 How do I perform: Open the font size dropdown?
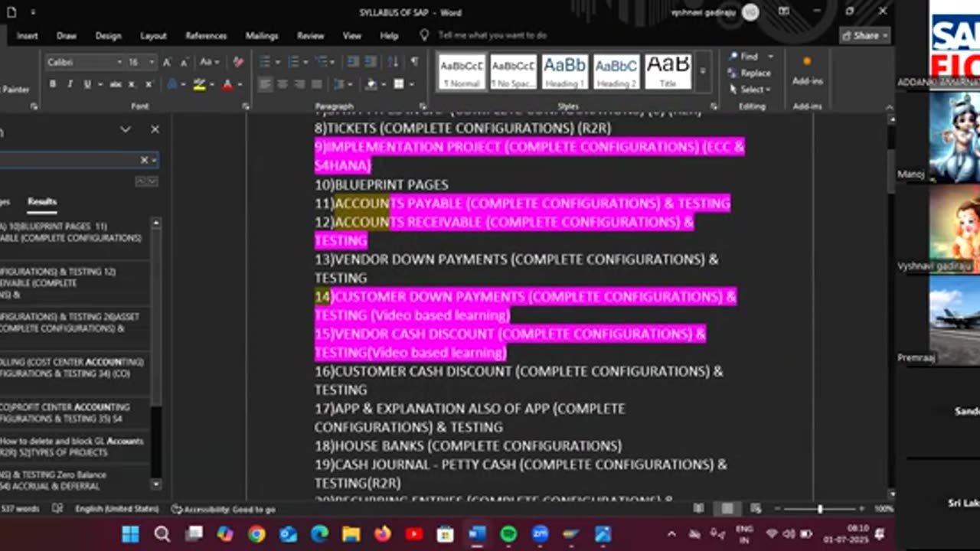point(152,62)
